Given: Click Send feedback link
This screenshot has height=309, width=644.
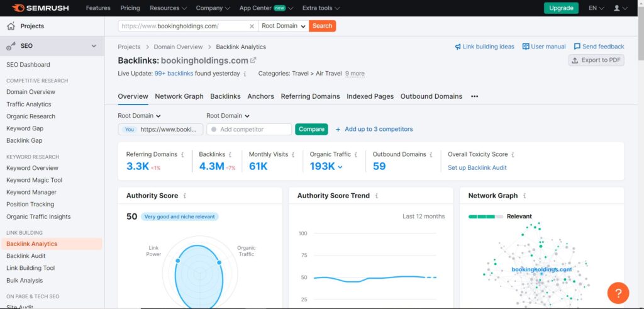Looking at the screenshot, I should click(599, 47).
